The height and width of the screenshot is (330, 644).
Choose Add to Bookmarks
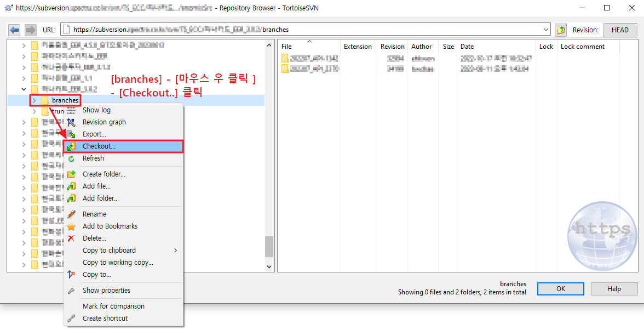(124, 226)
